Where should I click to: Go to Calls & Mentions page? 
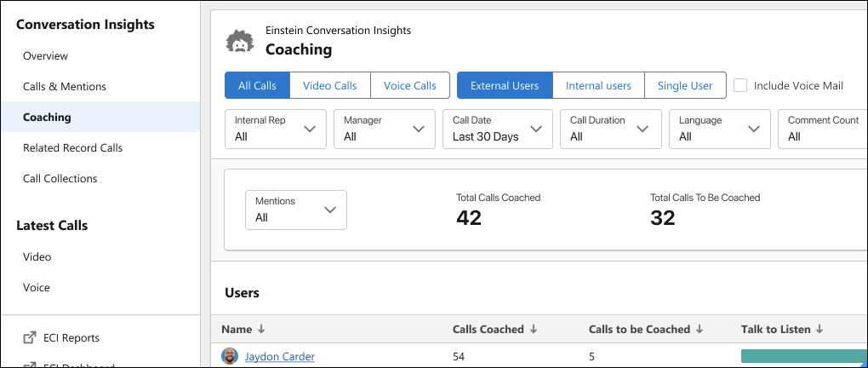point(65,87)
